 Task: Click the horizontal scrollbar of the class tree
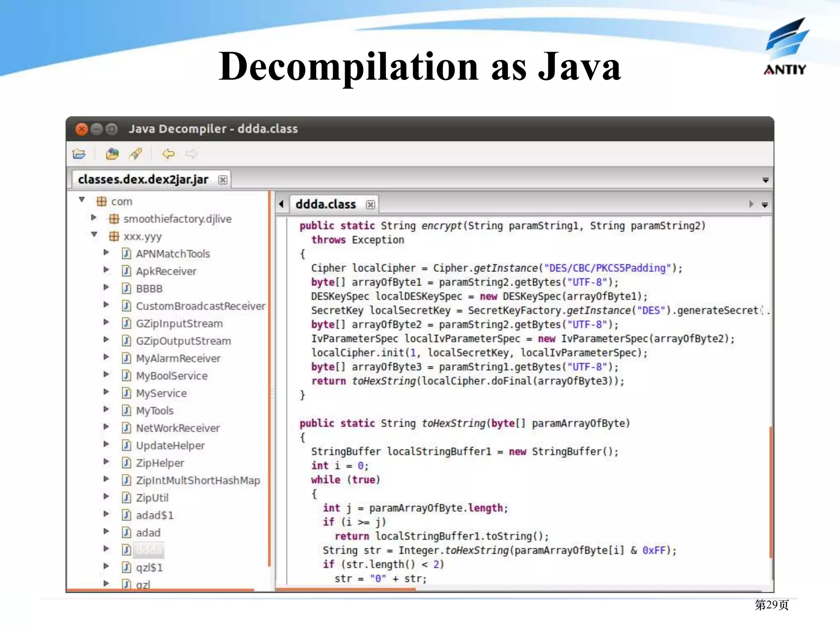coord(160,590)
